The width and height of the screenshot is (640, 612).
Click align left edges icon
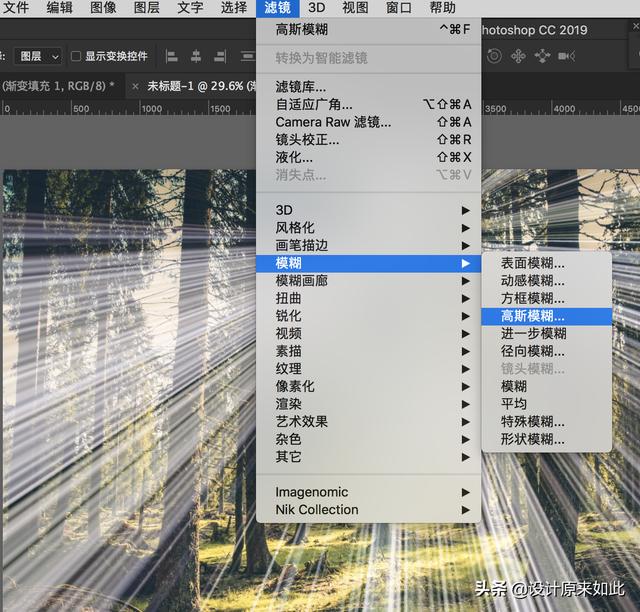(x=171, y=56)
